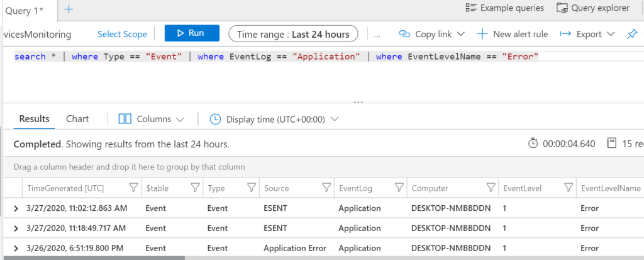Viewport: 644px width, 260px height.
Task: Open filter for EventLog column
Action: point(399,188)
